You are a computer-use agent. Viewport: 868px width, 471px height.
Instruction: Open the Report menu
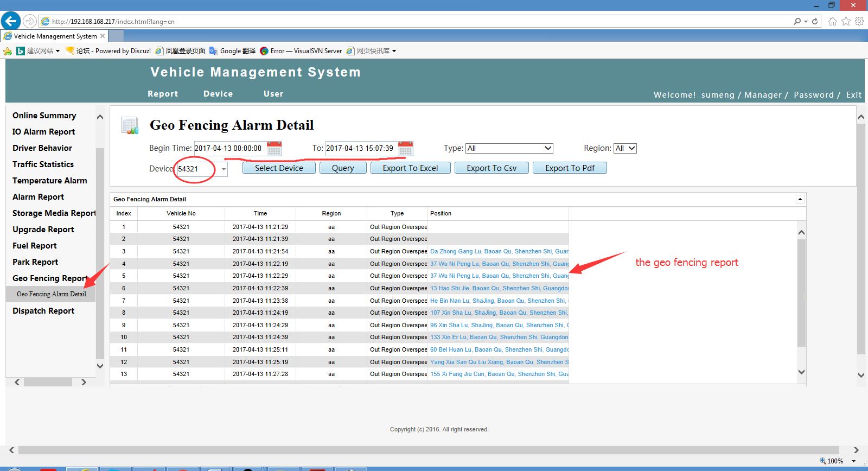pos(163,94)
